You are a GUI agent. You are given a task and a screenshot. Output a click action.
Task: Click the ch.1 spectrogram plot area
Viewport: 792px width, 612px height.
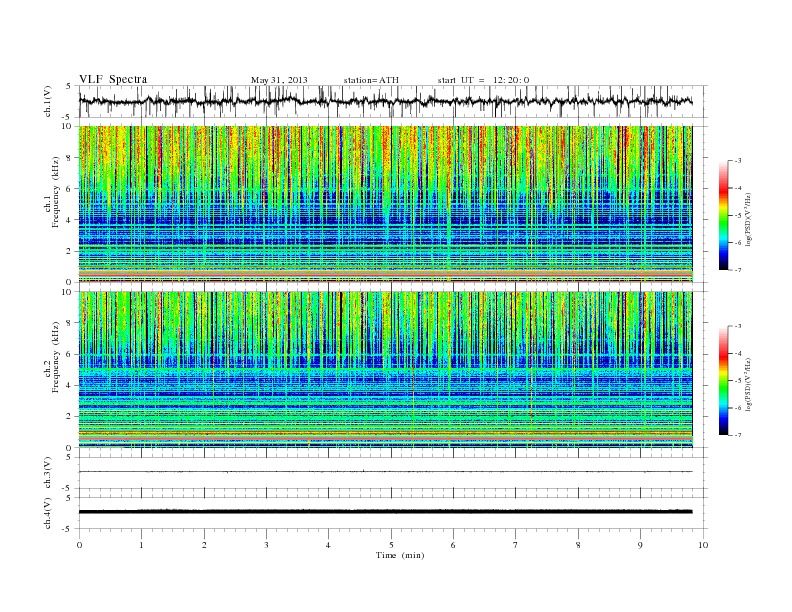pyautogui.click(x=385, y=204)
